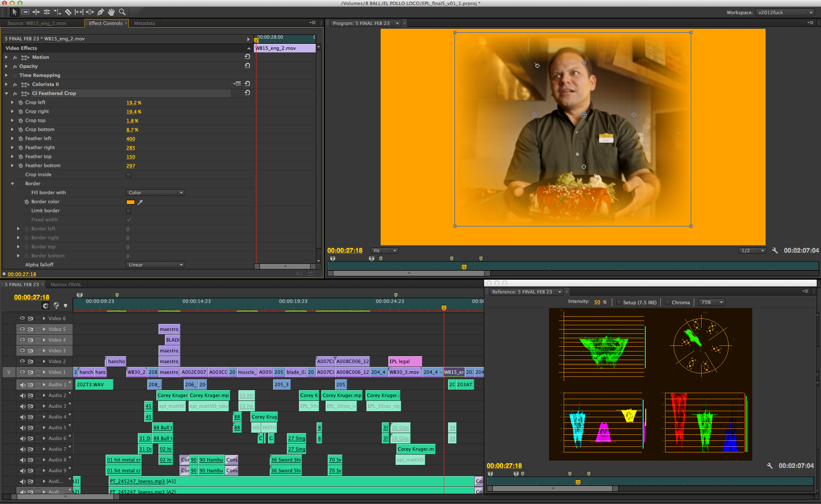Select the Program: 5 FINAL FEB 23 tab

click(x=361, y=23)
